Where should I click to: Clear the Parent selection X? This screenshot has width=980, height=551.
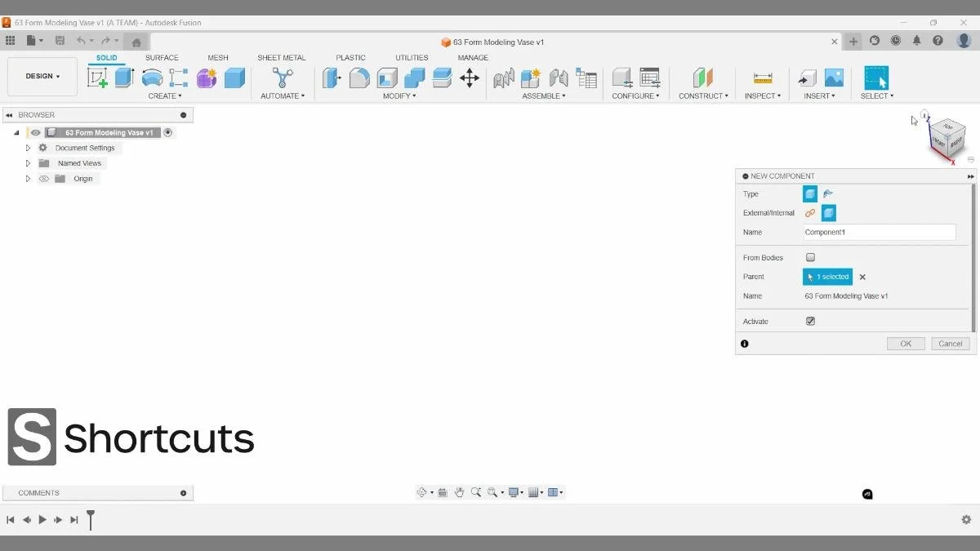[x=862, y=278]
